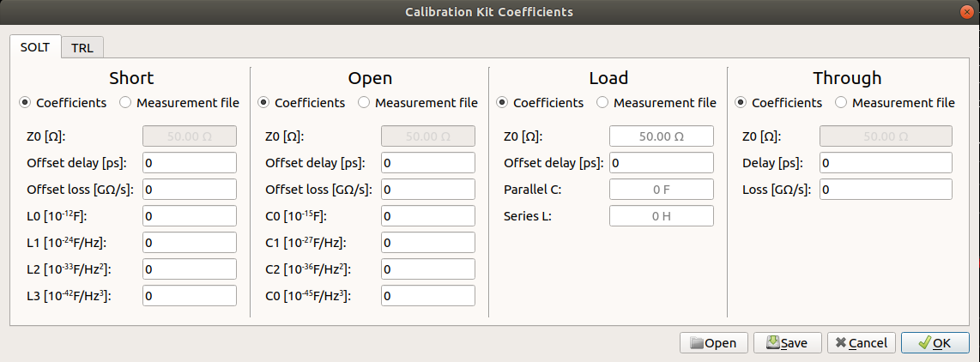Image resolution: width=980 pixels, height=362 pixels.
Task: Enable Measurement file for Load standard
Action: tap(603, 103)
